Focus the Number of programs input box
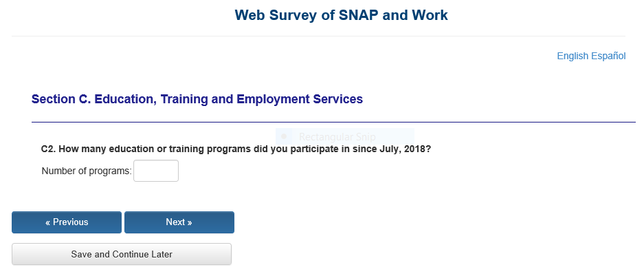Viewport: 644px width, 274px height. pyautogui.click(x=156, y=171)
